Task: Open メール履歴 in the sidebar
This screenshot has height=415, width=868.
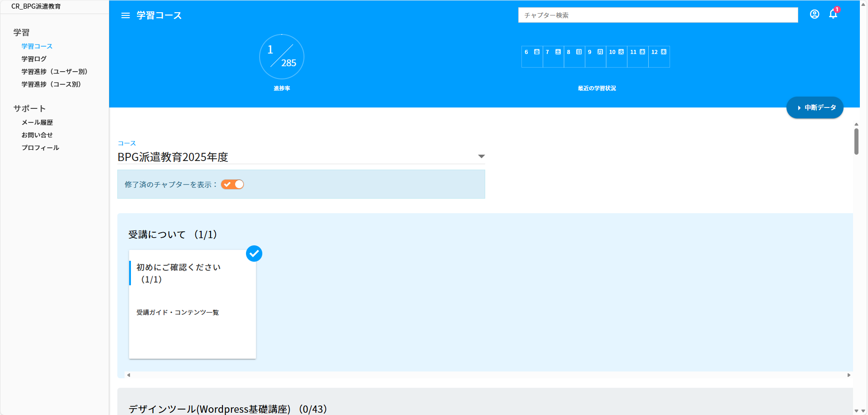Action: pos(37,122)
